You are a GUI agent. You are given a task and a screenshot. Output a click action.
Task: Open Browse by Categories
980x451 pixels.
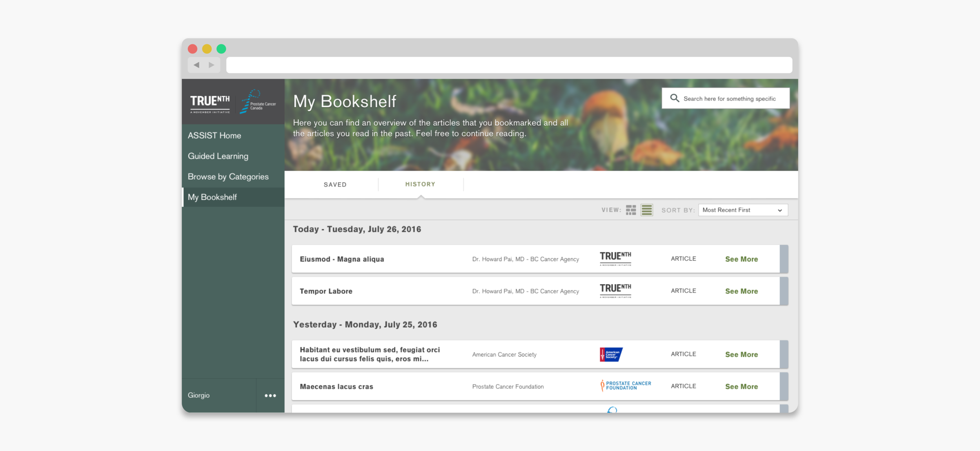[228, 177]
